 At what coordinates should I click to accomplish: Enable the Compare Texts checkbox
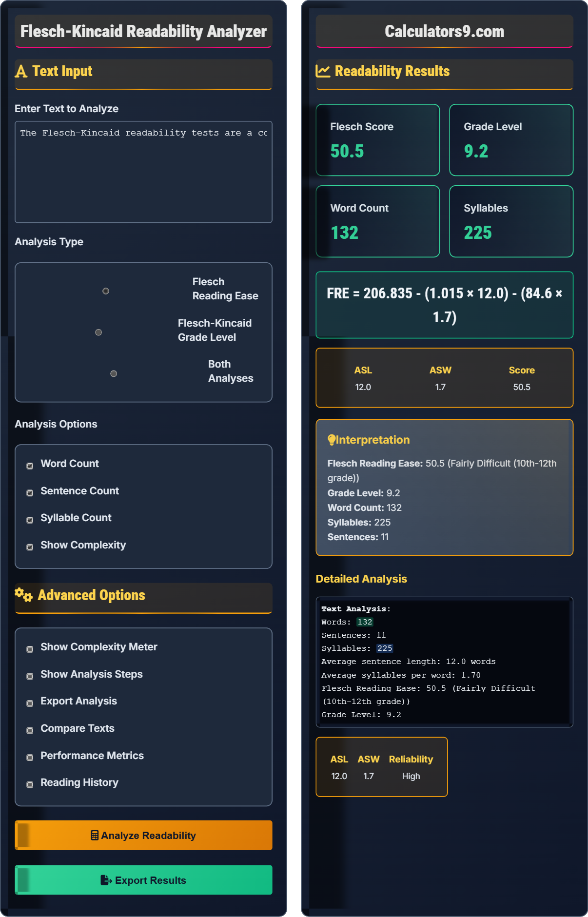coord(30,730)
